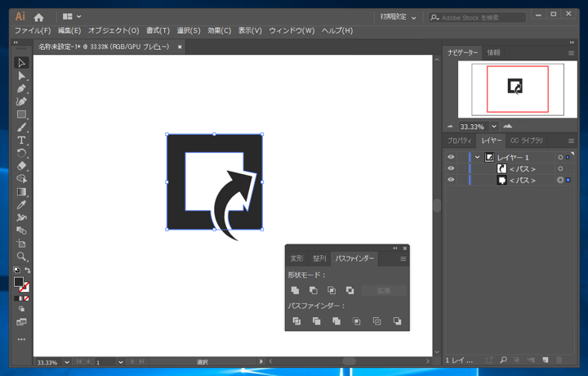This screenshot has width=588, height=376.
Task: Select the Selection tool arrow
Action: (21, 63)
